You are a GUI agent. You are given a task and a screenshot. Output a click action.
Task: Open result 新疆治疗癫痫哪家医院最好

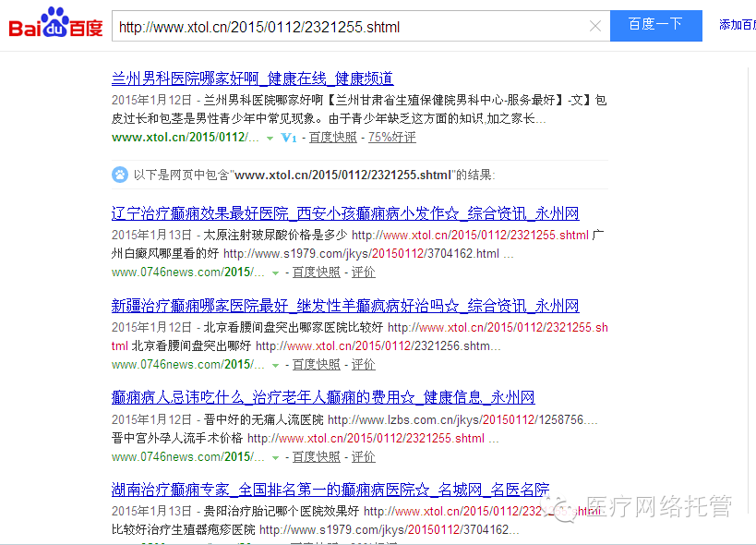[345, 306]
